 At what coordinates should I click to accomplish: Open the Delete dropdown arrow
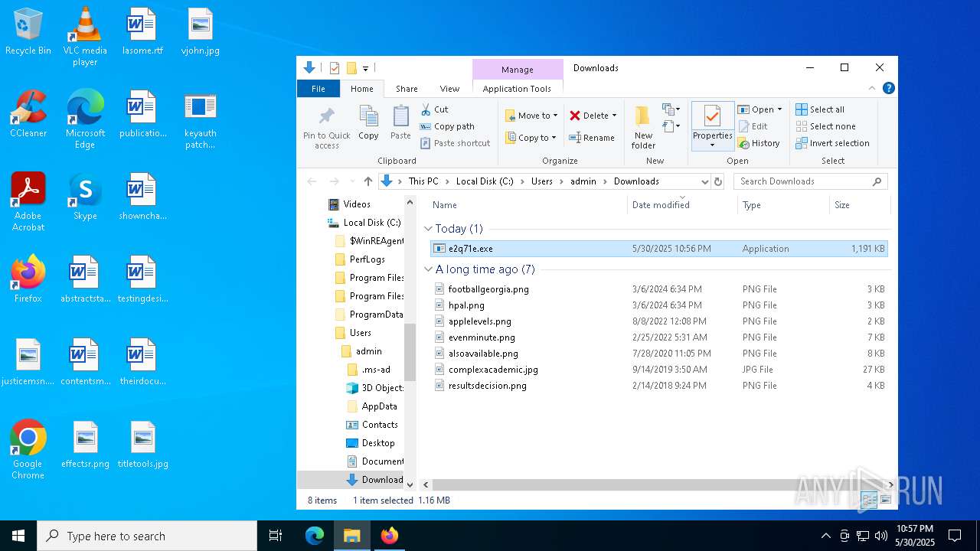614,116
